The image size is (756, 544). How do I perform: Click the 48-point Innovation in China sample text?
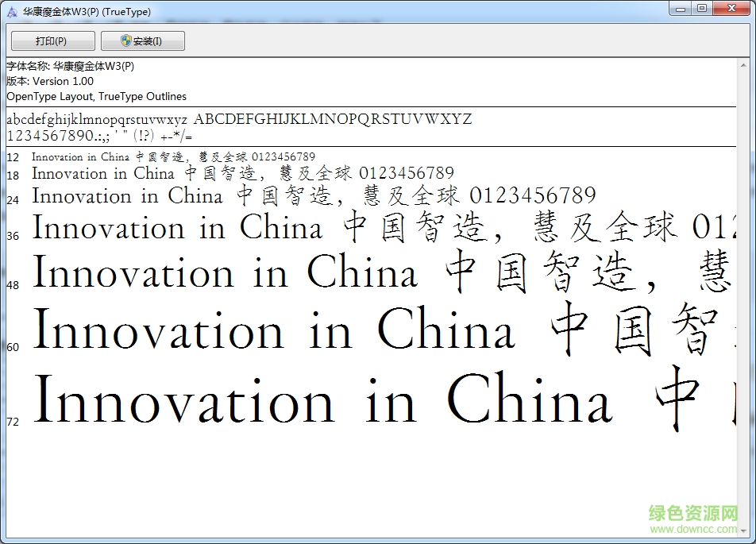point(384,272)
